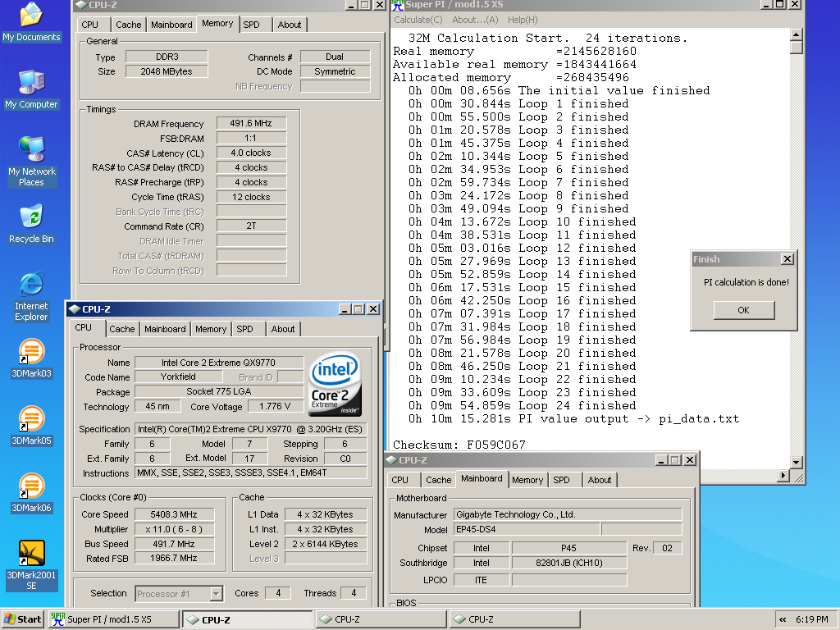This screenshot has height=630, width=840.
Task: Select Cache tab in Mainboard CPU-Z window
Action: point(439,480)
